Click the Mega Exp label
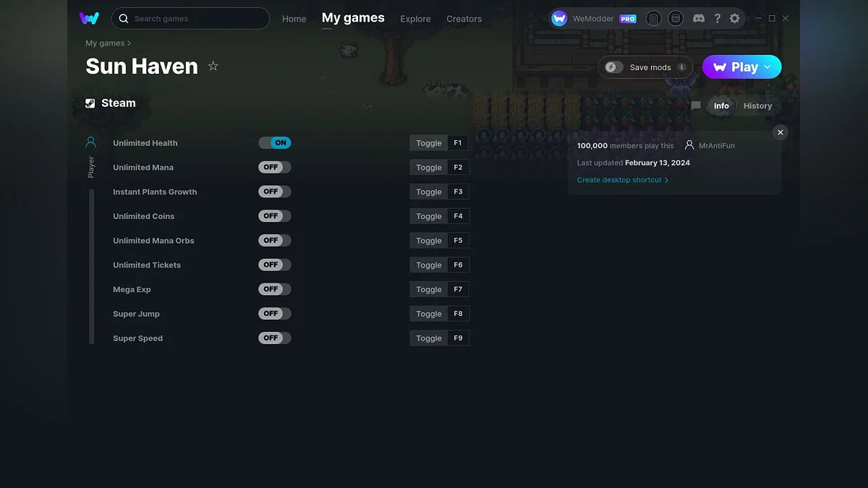This screenshot has height=488, width=868. pos(132,289)
